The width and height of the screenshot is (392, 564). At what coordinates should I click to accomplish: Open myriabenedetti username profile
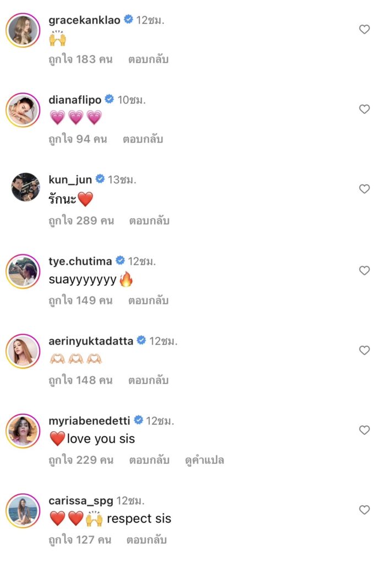(x=89, y=421)
